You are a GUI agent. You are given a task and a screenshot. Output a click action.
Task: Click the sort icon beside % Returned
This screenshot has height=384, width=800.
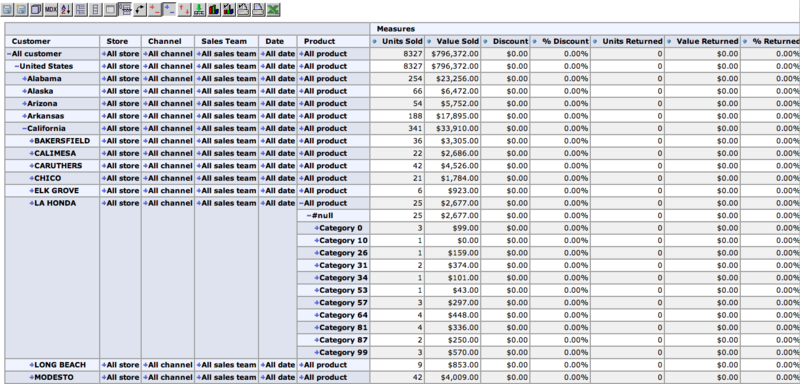pyautogui.click(x=745, y=41)
